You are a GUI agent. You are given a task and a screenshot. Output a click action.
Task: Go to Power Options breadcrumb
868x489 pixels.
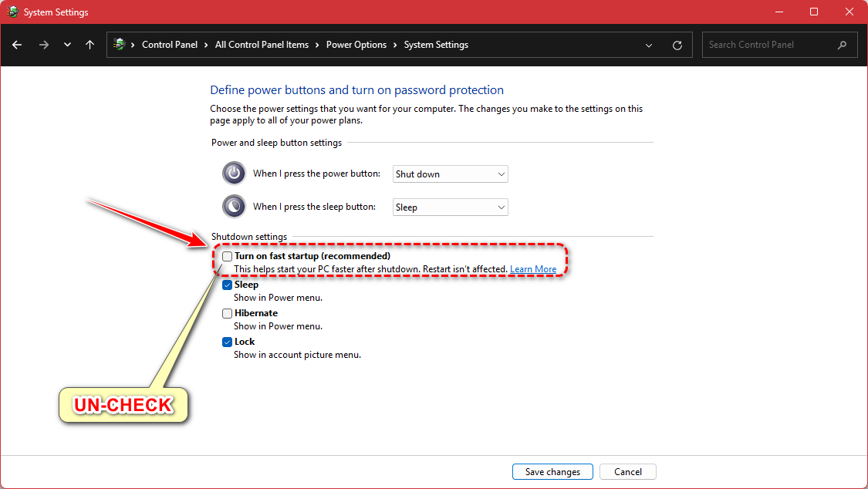(356, 45)
